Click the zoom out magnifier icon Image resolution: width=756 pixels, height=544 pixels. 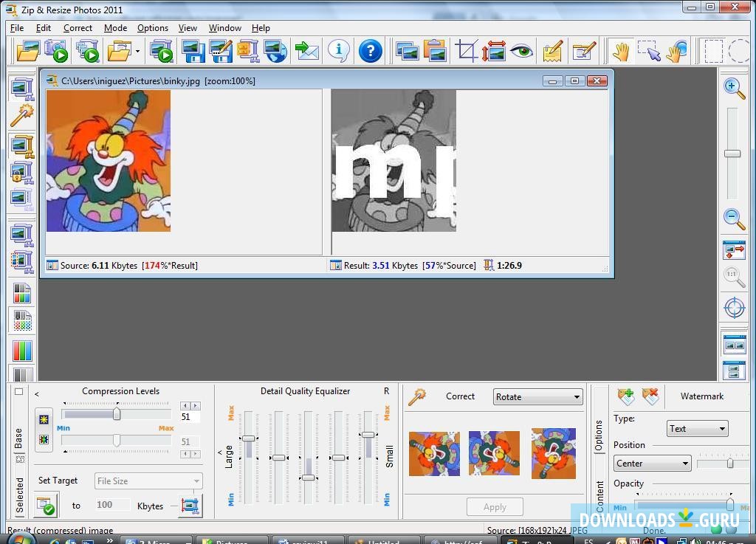coord(733,218)
